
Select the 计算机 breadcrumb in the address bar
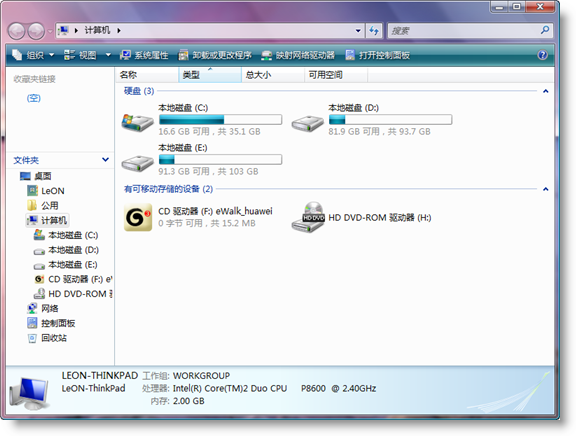click(x=97, y=30)
